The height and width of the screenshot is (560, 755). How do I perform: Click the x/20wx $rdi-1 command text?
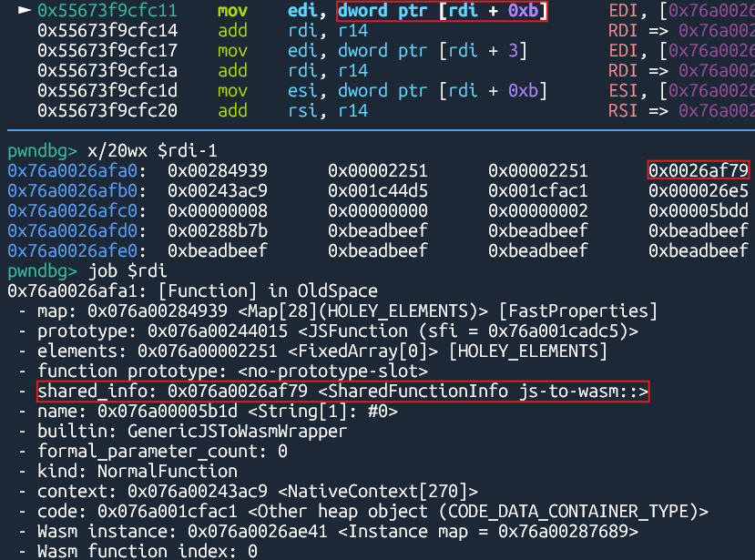[151, 150]
